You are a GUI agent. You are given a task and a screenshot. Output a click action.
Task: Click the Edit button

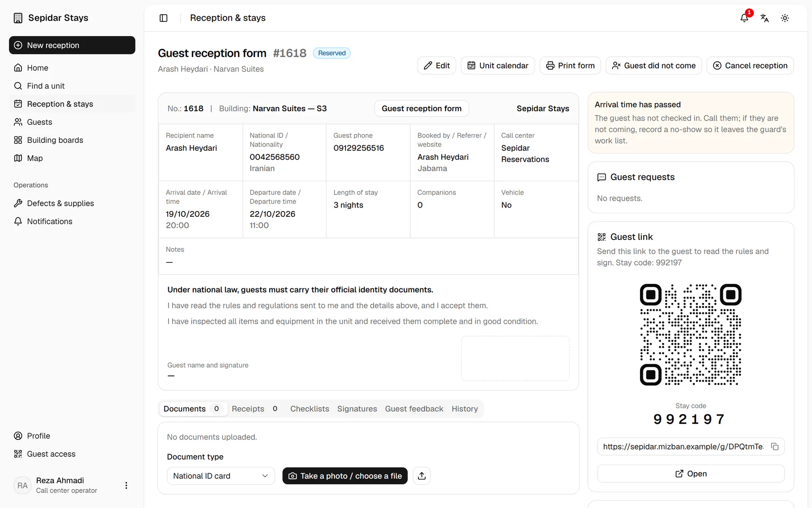(x=436, y=65)
